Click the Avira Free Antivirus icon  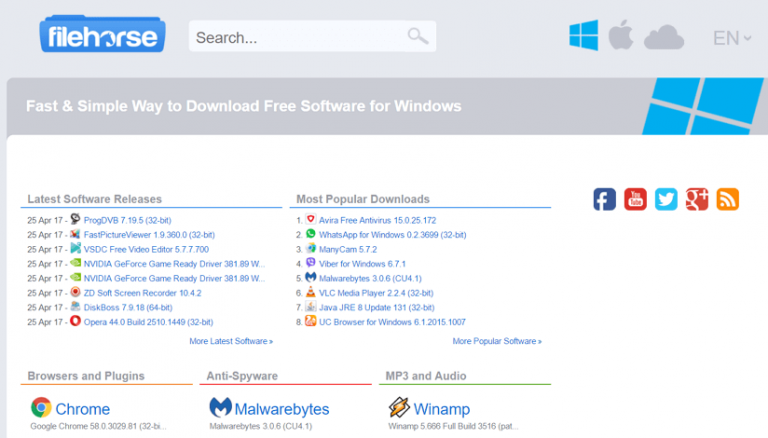click(x=311, y=219)
